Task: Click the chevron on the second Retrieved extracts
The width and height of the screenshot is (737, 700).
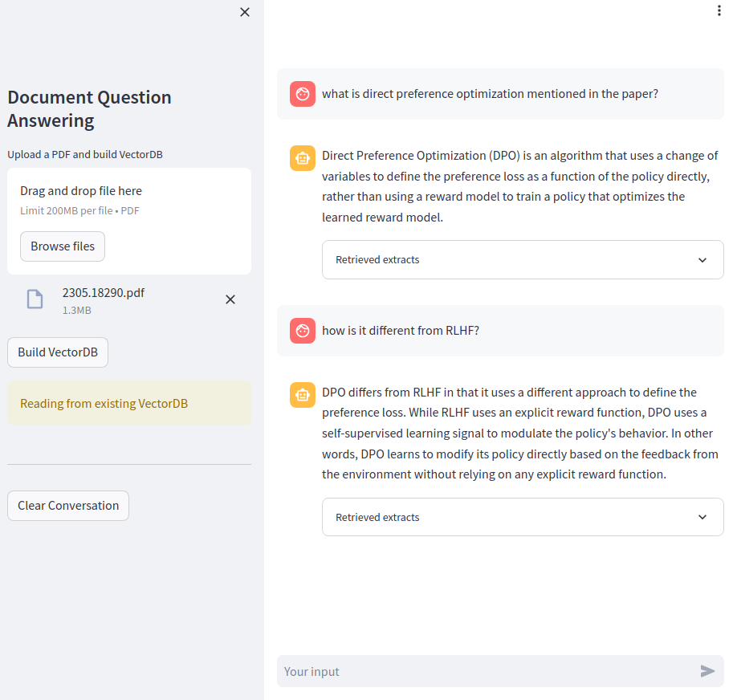Action: coord(702,518)
